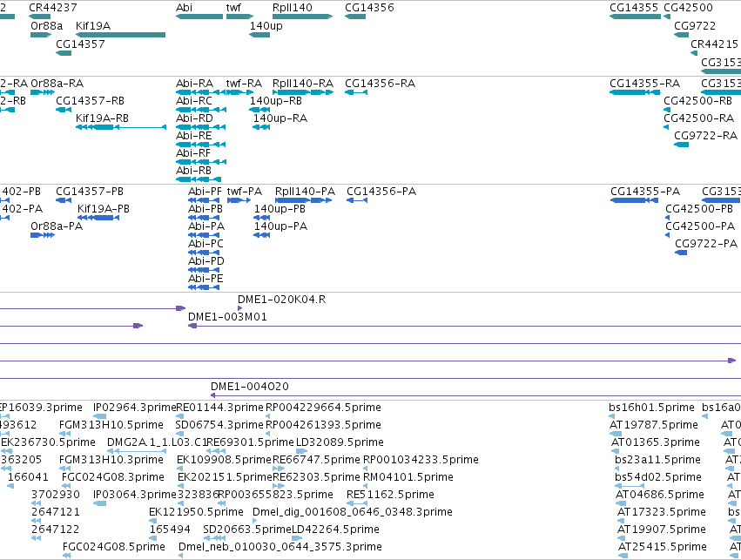Click the Abi gene label in the gene track

[185, 8]
